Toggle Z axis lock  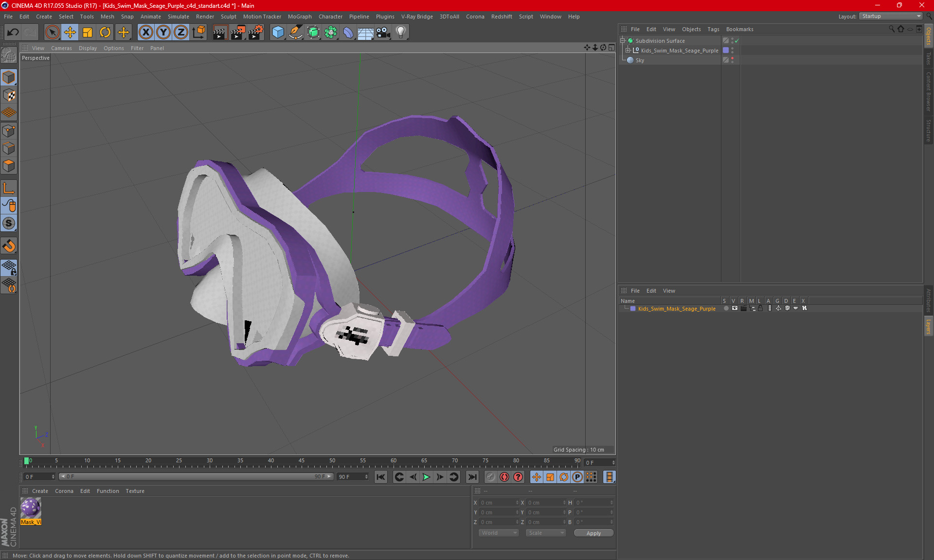tap(181, 32)
